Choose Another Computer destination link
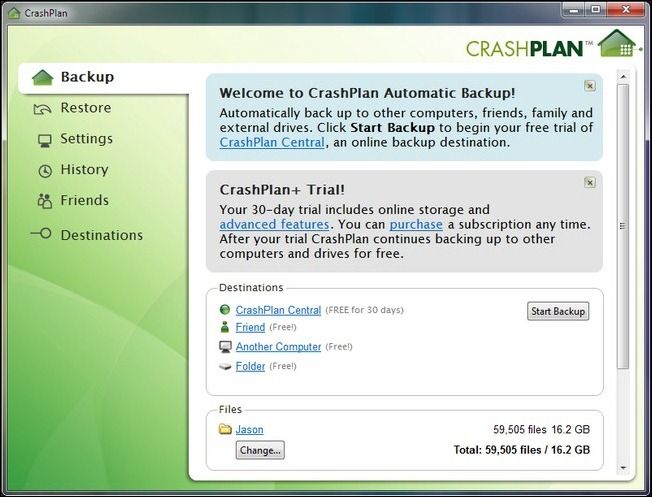Screen dimensions: 652x497 (278, 347)
